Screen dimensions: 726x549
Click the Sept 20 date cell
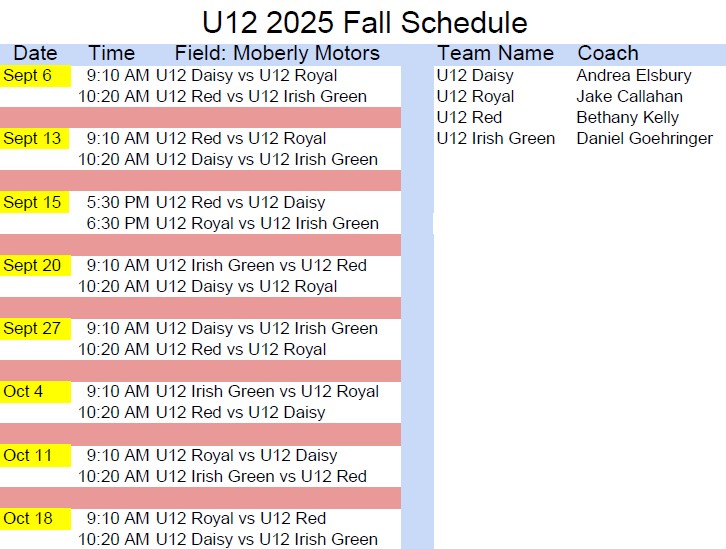(x=32, y=265)
